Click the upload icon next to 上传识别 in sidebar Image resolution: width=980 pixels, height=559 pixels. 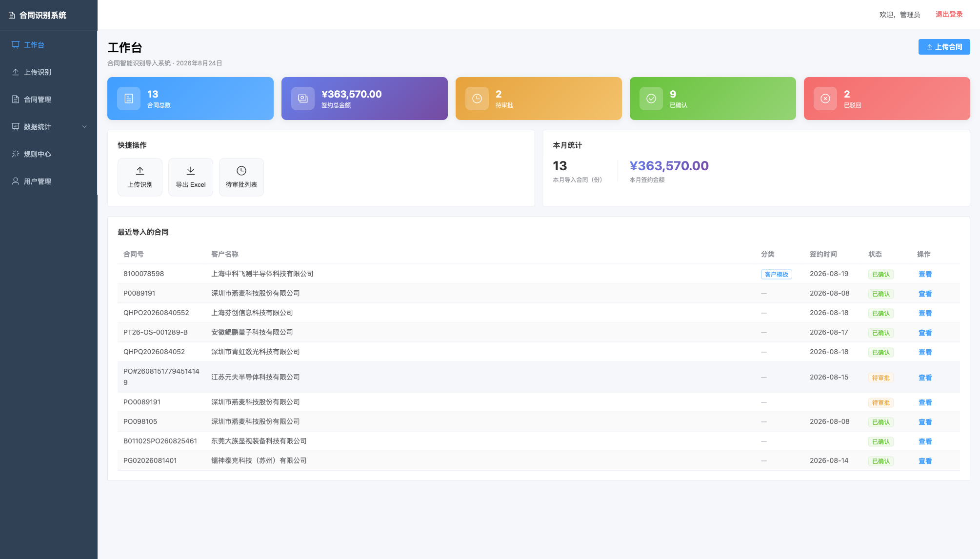16,72
